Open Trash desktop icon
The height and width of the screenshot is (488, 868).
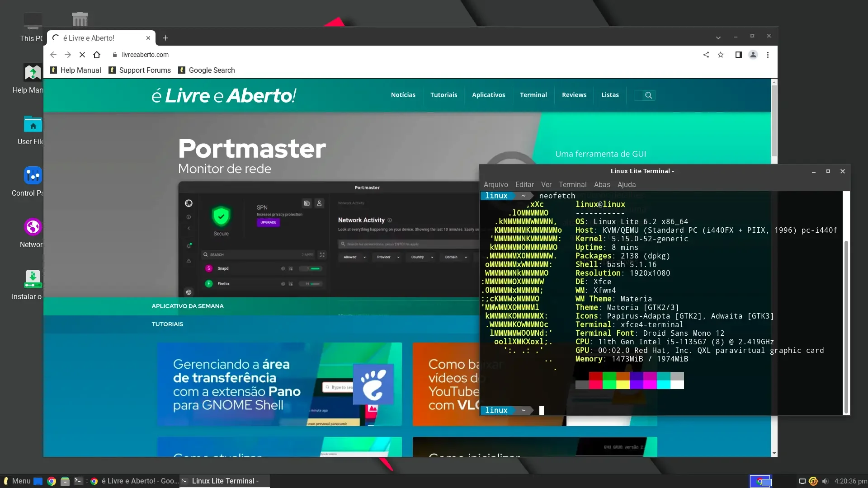80,19
